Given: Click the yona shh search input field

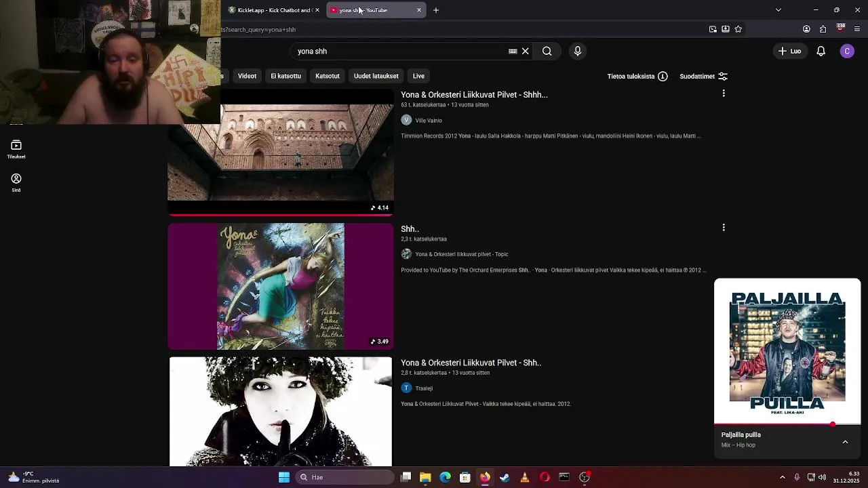Looking at the screenshot, I should [x=400, y=51].
